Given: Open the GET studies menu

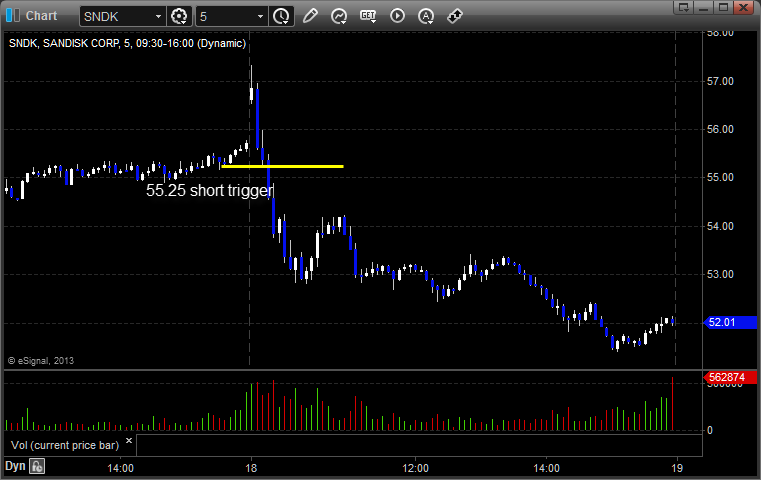Looking at the screenshot, I should tap(368, 16).
